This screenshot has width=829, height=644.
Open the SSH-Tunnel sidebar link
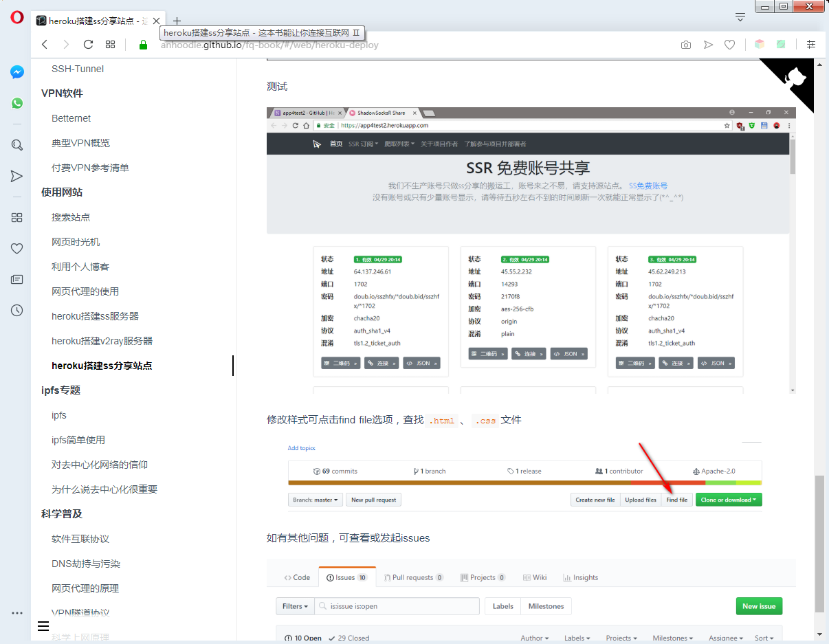(78, 69)
